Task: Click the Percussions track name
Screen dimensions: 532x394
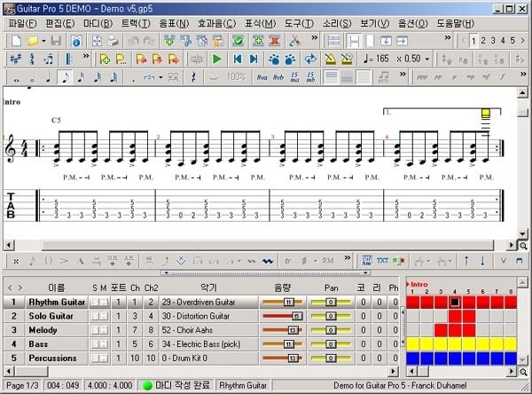Action: coord(52,358)
